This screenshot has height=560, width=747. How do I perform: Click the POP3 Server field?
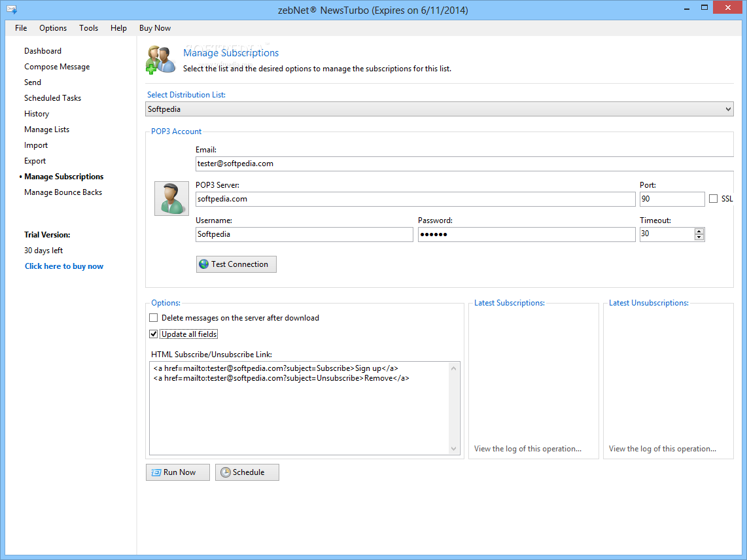pos(415,199)
